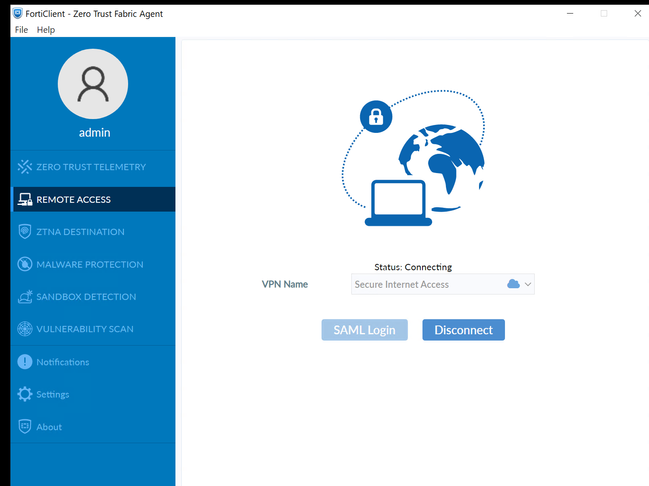Click the Secure Internet Access VPN field
The height and width of the screenshot is (486, 649).
tap(443, 284)
